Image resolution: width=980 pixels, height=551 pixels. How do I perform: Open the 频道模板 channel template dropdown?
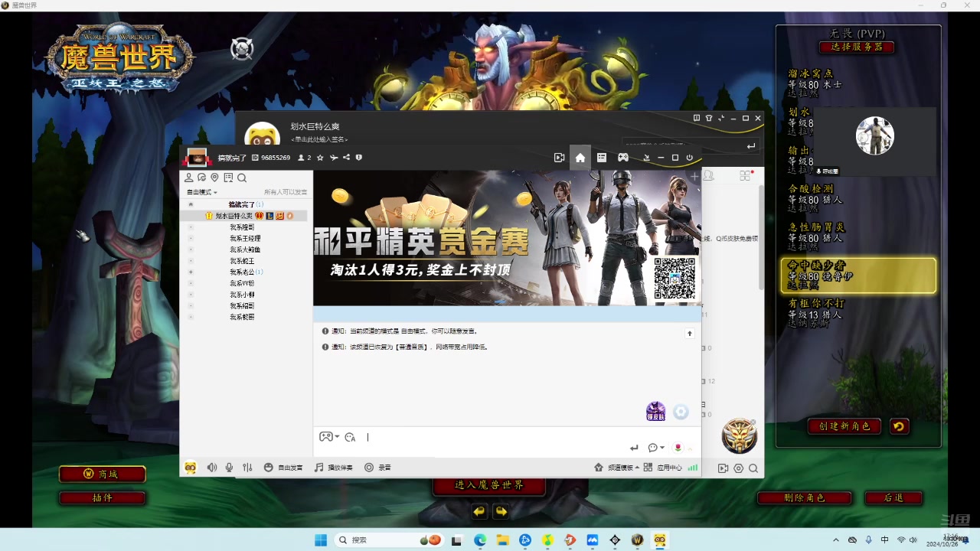click(616, 468)
